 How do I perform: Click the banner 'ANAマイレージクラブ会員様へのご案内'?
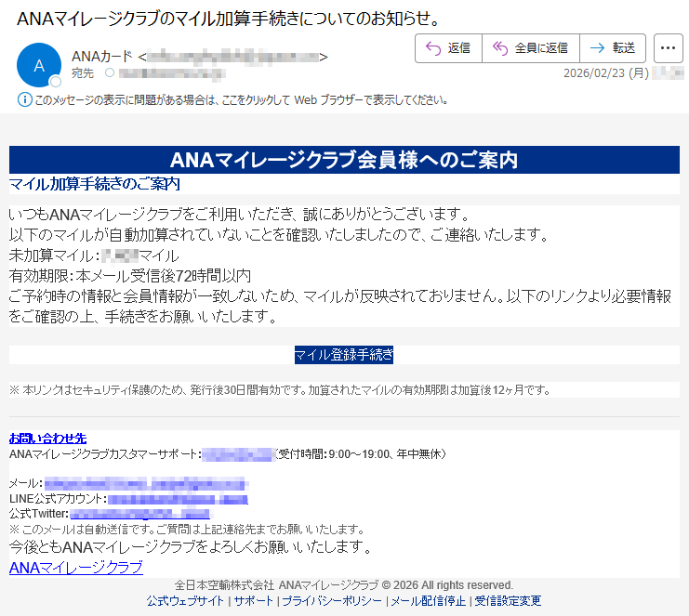point(344,160)
